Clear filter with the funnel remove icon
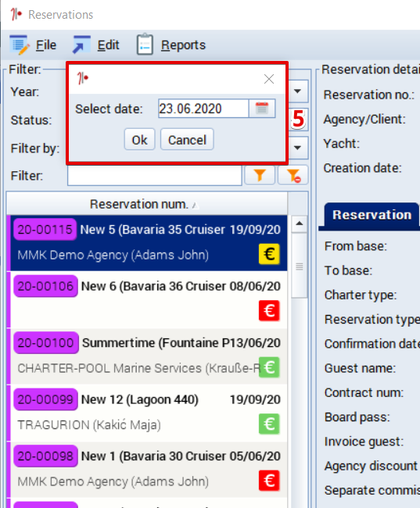 [x=293, y=175]
